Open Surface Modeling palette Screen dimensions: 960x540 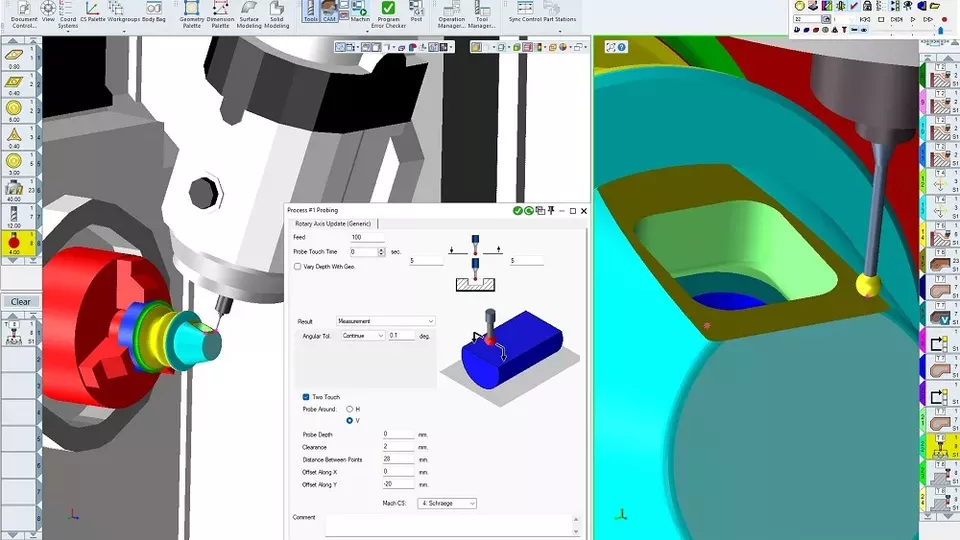[x=249, y=15]
